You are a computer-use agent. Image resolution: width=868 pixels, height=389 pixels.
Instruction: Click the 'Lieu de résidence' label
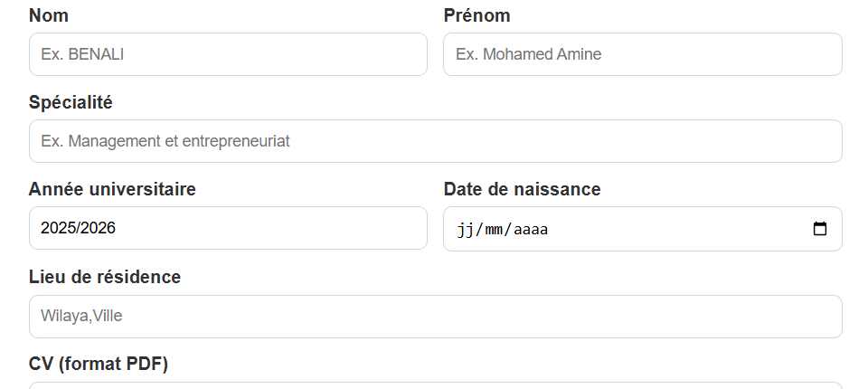click(105, 277)
